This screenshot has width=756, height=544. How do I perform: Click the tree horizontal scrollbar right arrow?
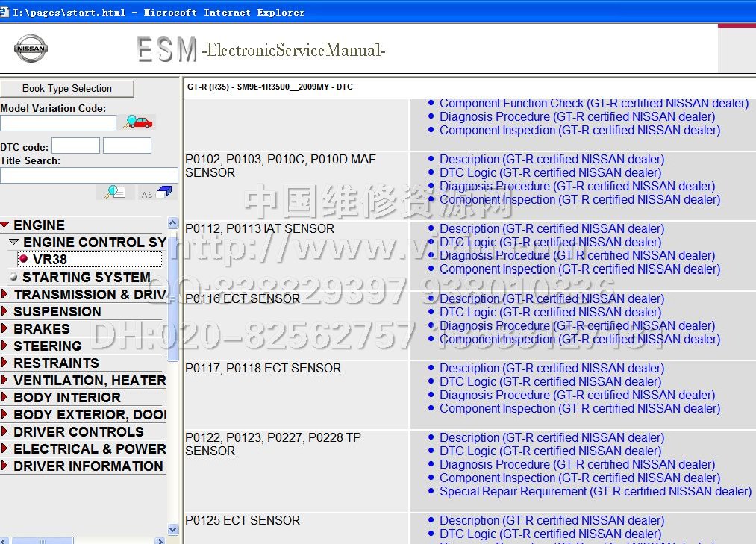160,540
